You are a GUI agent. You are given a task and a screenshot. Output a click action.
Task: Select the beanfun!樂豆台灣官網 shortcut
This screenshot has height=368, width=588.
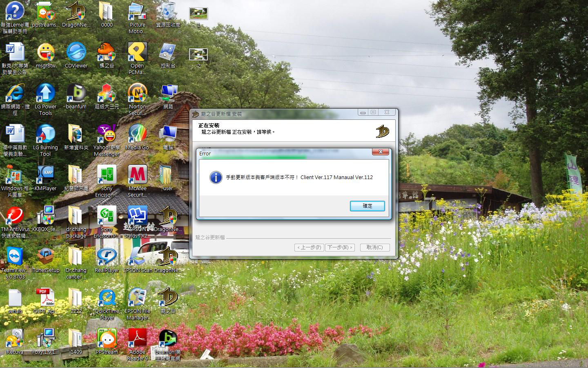click(168, 345)
